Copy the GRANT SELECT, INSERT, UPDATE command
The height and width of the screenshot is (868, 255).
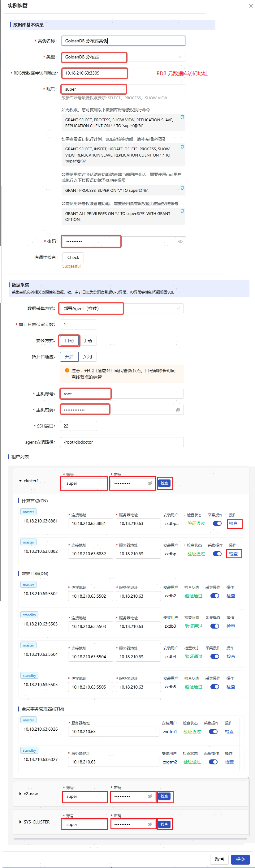tap(182, 147)
